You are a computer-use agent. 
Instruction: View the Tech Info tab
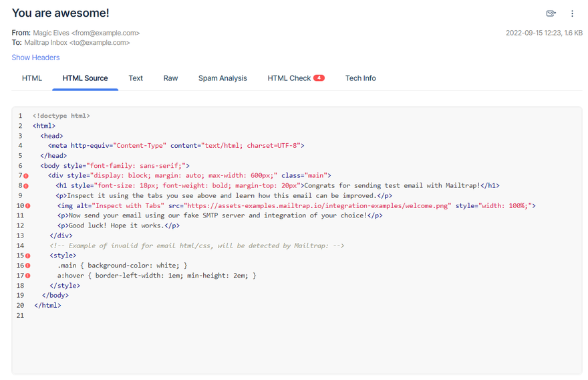click(x=360, y=78)
